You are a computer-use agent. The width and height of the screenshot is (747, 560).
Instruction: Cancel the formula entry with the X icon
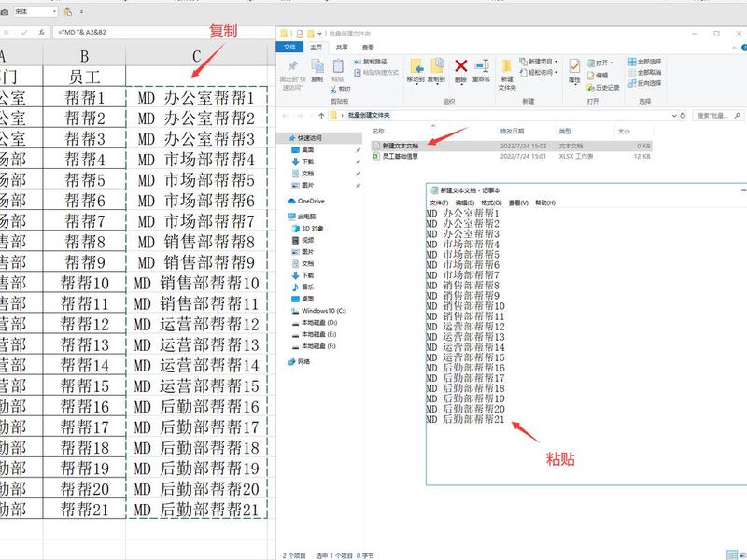pyautogui.click(x=7, y=33)
